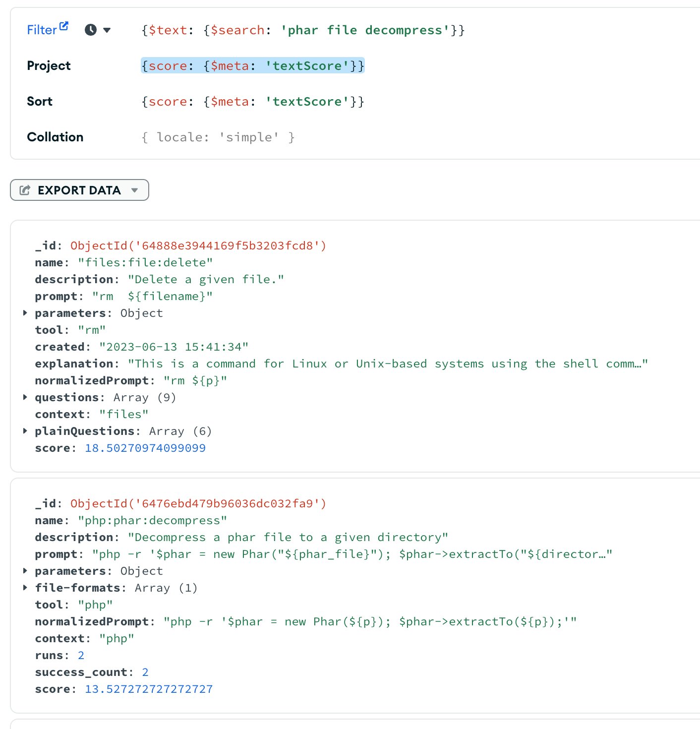Expand query history dropdown caret
Image resolution: width=700 pixels, height=729 pixels.
pyautogui.click(x=107, y=30)
